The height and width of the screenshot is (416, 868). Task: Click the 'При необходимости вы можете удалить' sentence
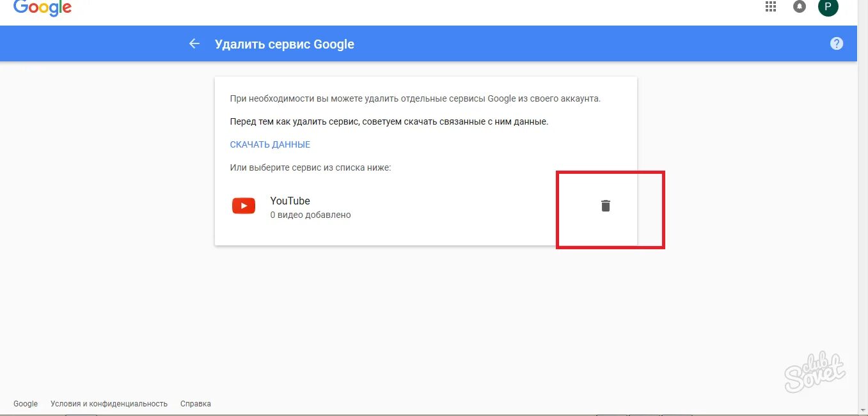point(416,99)
